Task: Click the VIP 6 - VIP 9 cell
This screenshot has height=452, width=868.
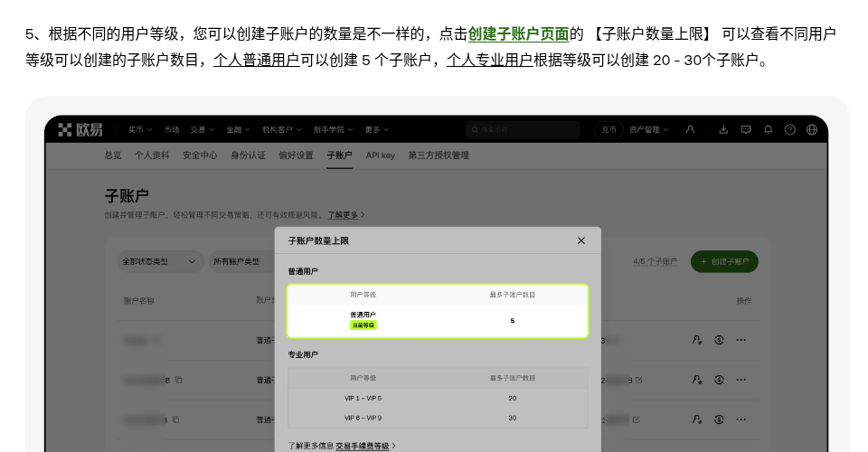Action: tap(363, 419)
